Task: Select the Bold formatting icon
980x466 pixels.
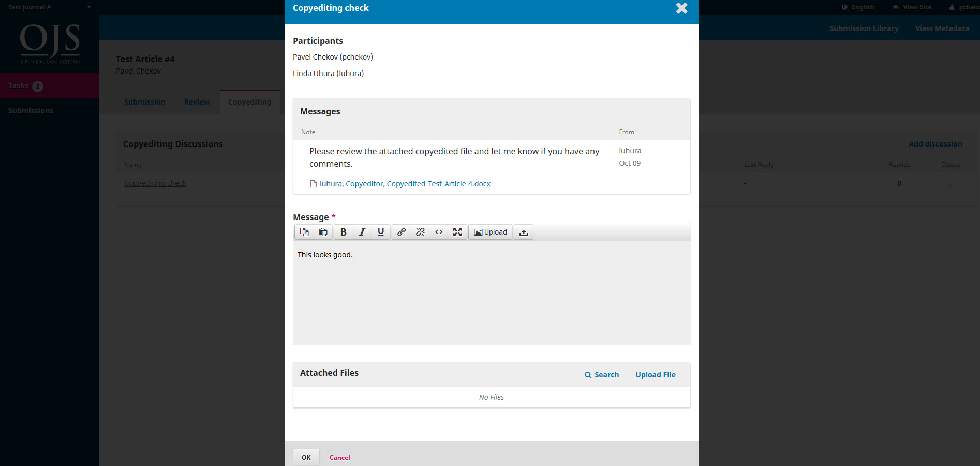Action: 343,232
